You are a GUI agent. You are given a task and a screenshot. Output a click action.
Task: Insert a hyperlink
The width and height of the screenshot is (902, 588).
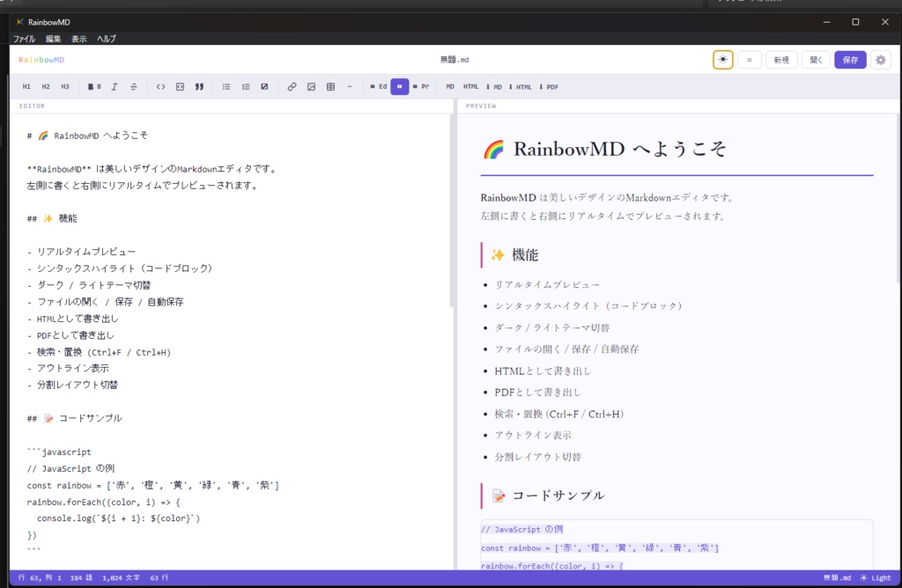pos(291,86)
